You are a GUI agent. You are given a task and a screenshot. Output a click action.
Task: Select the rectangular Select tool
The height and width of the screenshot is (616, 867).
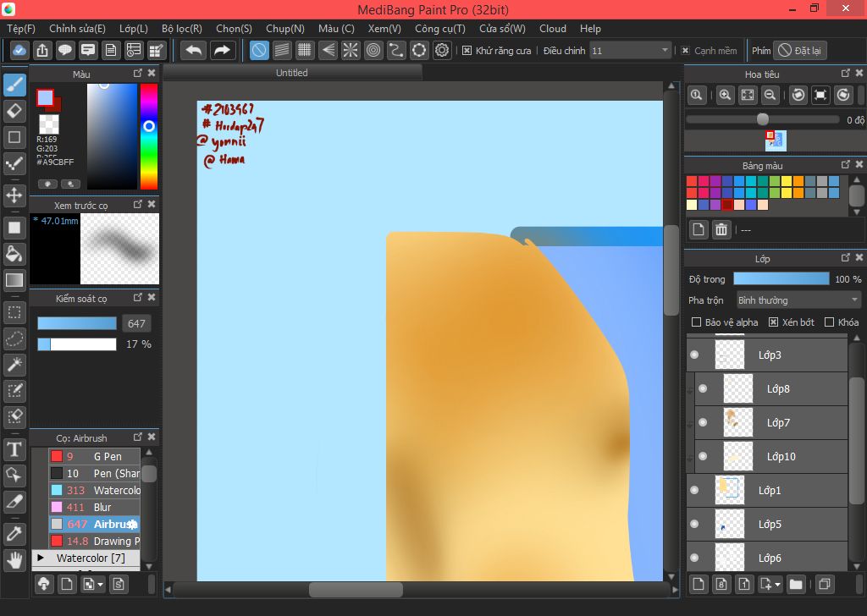point(15,312)
